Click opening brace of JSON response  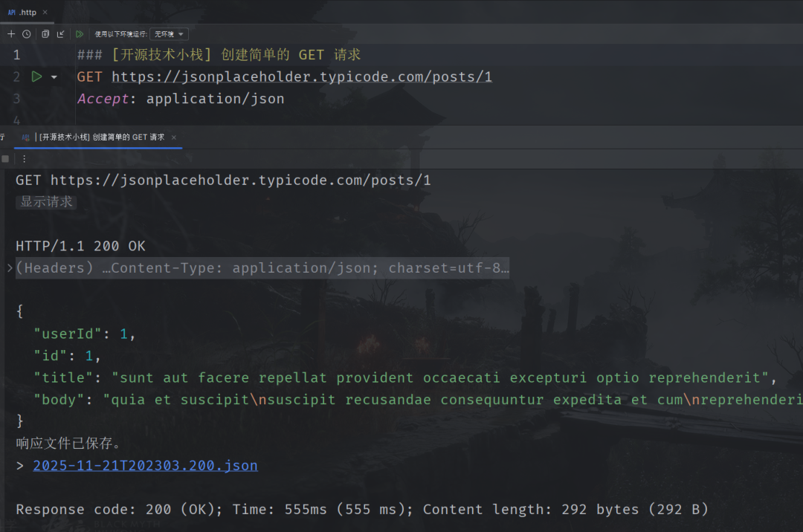[19, 311]
